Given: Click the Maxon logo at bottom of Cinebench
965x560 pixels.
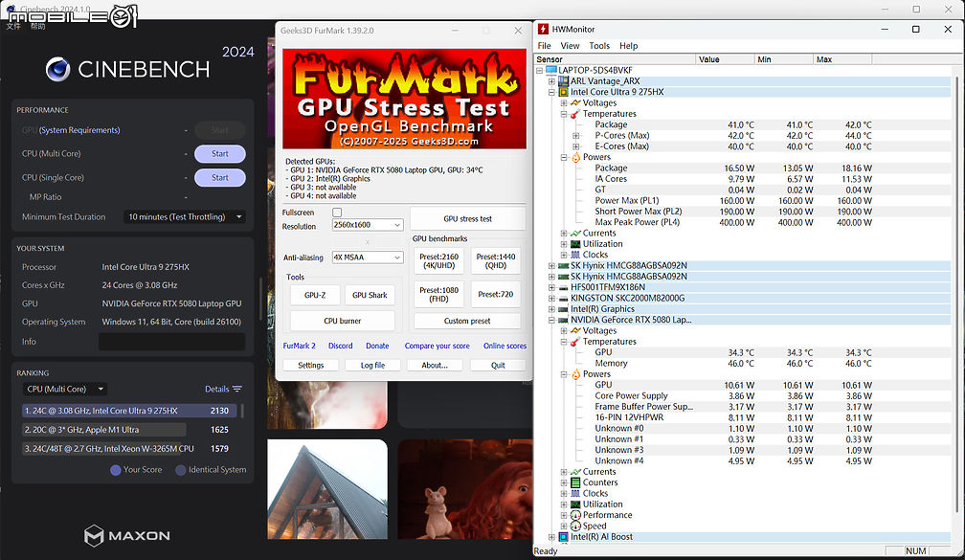Looking at the screenshot, I should pyautogui.click(x=126, y=535).
